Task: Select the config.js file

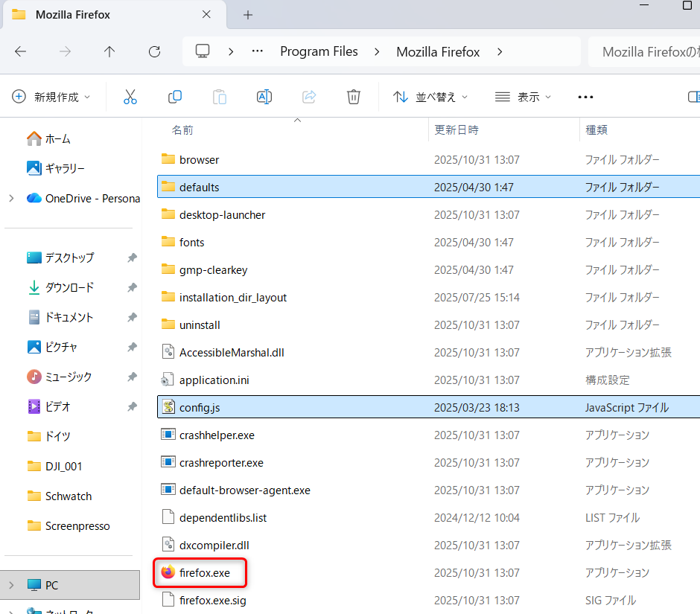Action: [x=199, y=407]
